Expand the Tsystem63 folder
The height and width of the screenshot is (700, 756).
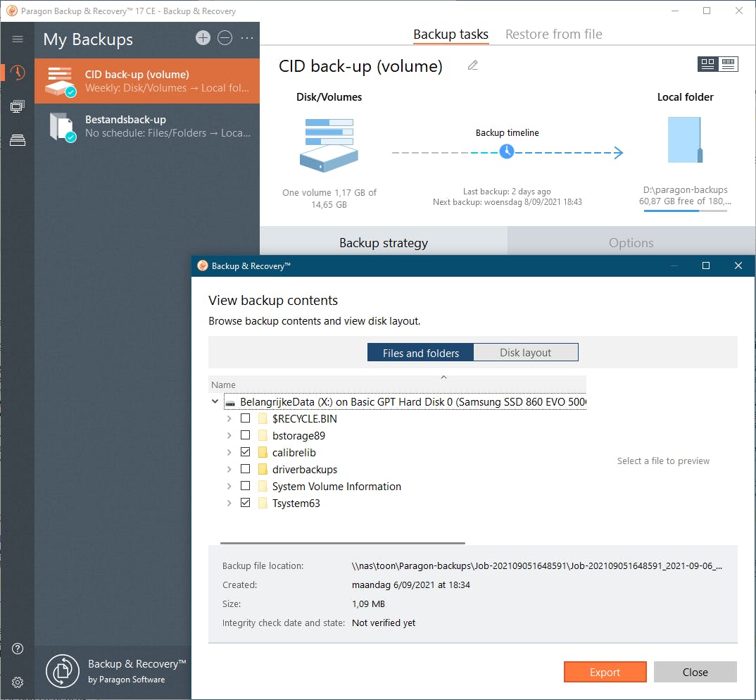229,504
